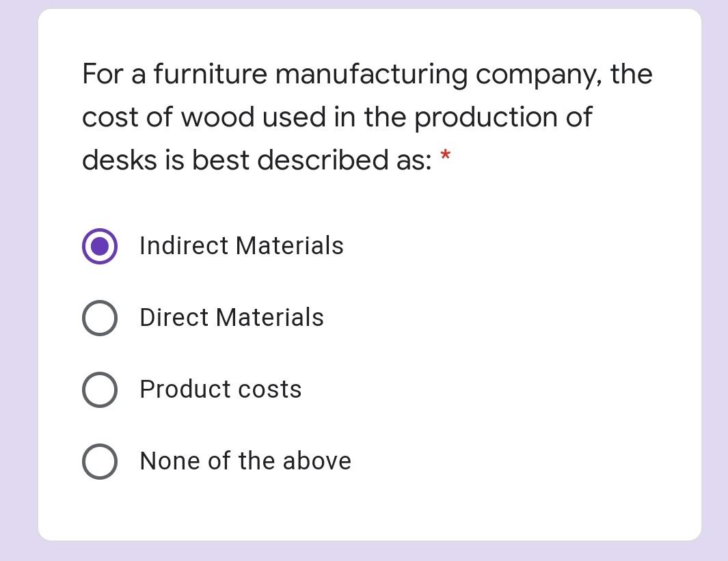This screenshot has width=728, height=561.
Task: Click inside the white question card
Action: pos(478,506)
